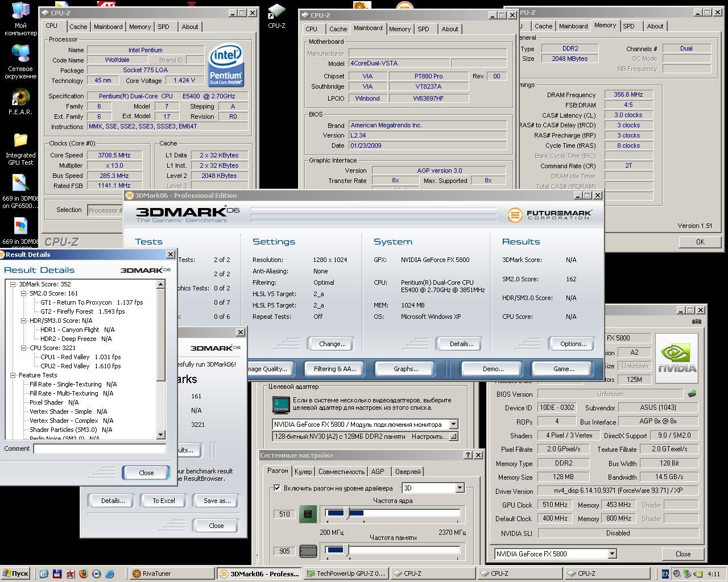Viewport: 728px width, 582px height.
Task: Select 'GT2 - Firefly Forest' result row
Action: click(x=82, y=311)
